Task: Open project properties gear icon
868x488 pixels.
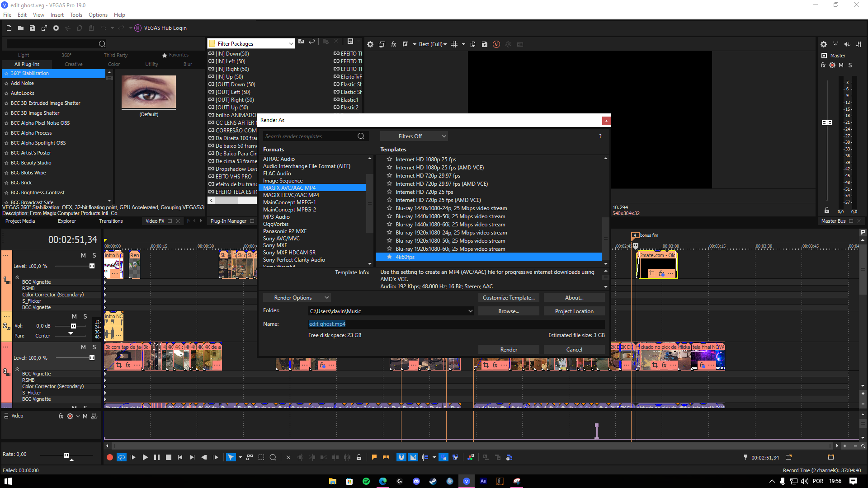Action: (56, 28)
